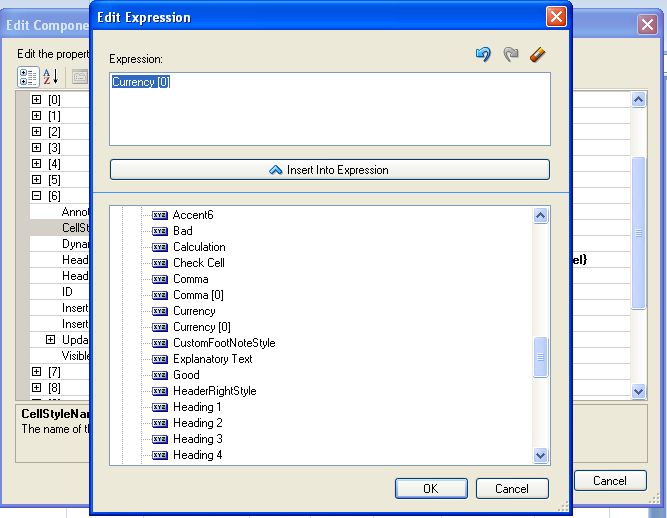Select the Heading 3 style item
This screenshot has width=667, height=518.
click(x=197, y=439)
